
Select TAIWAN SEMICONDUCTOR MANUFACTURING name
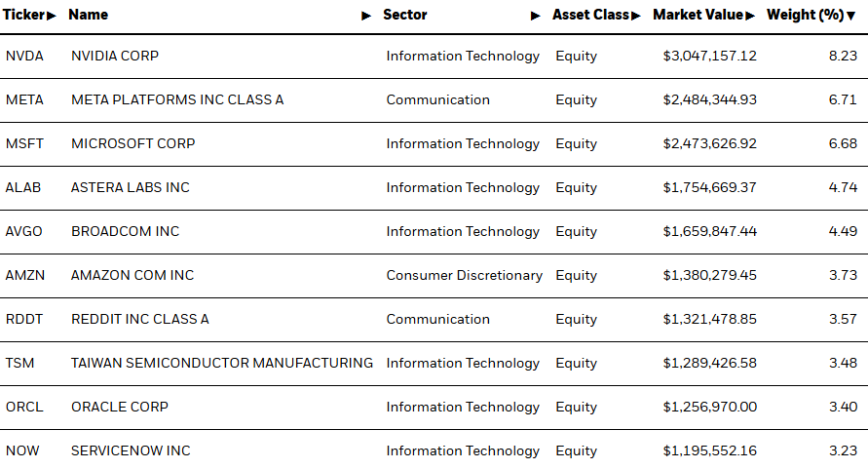pyautogui.click(x=222, y=363)
